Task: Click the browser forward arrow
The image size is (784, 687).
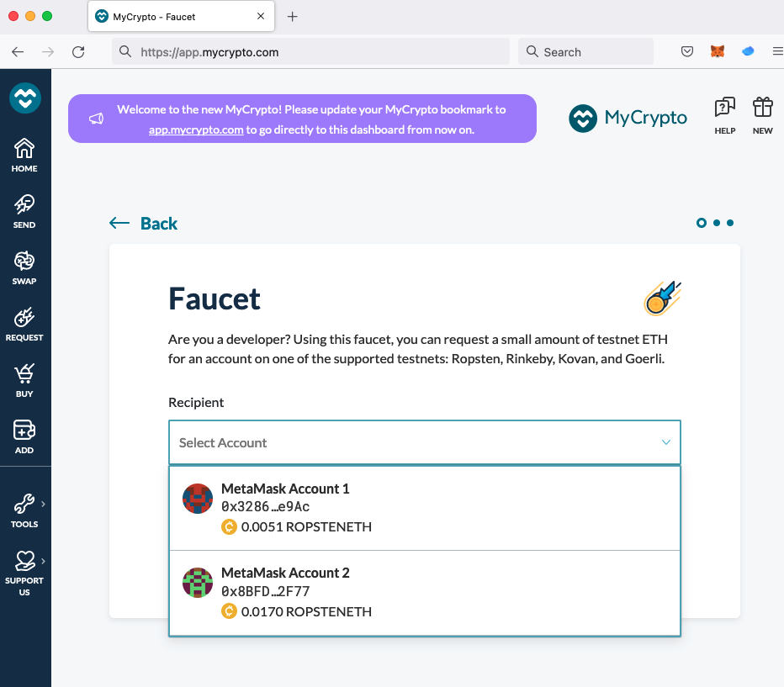Action: pyautogui.click(x=48, y=51)
